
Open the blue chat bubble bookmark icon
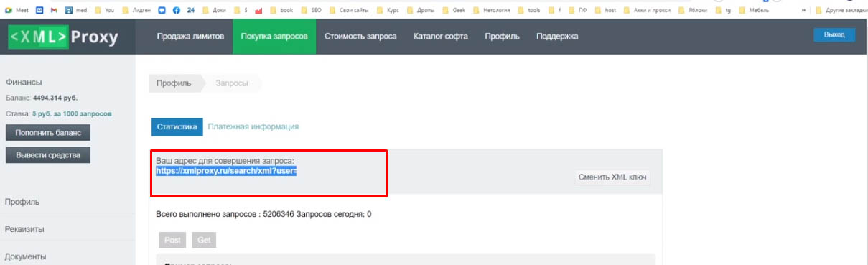tap(162, 11)
